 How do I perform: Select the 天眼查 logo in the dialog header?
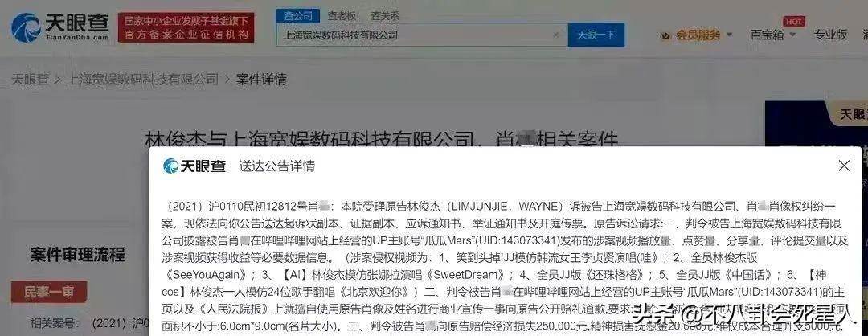[x=194, y=166]
